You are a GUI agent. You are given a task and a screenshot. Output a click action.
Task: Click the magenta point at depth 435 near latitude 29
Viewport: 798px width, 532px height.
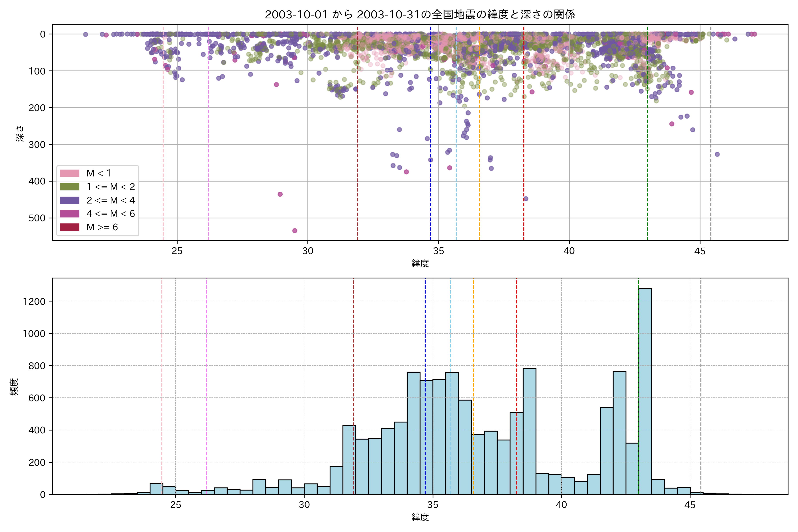pos(280,194)
